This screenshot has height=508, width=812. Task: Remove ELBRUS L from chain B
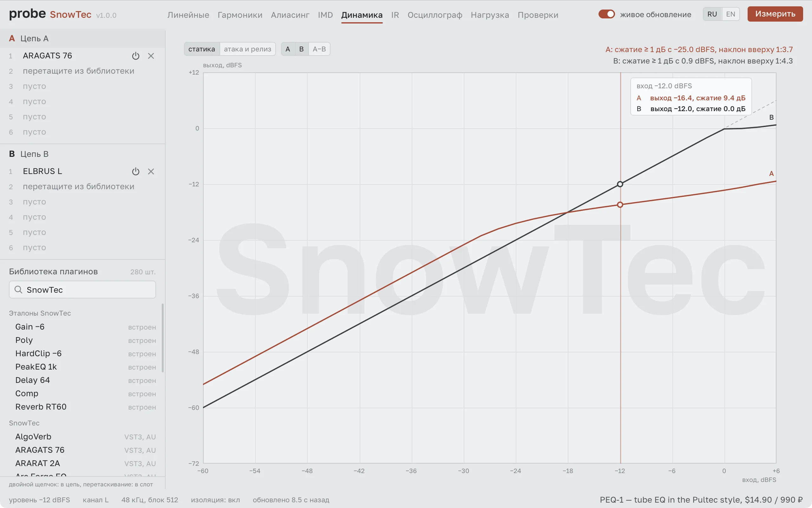[x=151, y=171]
